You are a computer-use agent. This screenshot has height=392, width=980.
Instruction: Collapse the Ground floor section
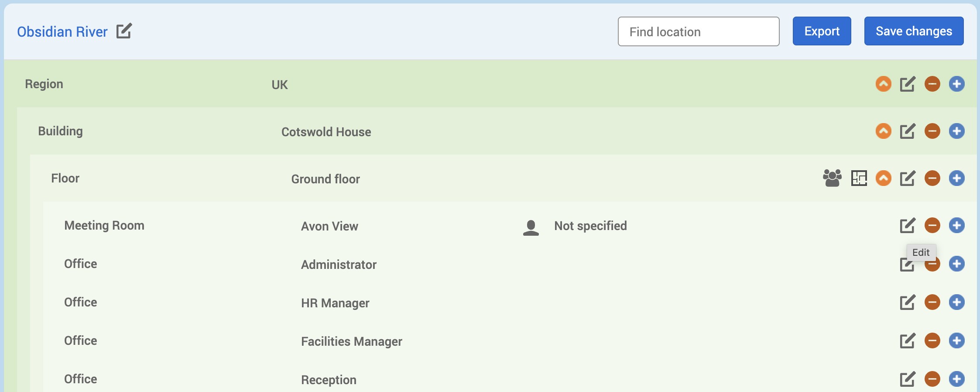pos(883,178)
